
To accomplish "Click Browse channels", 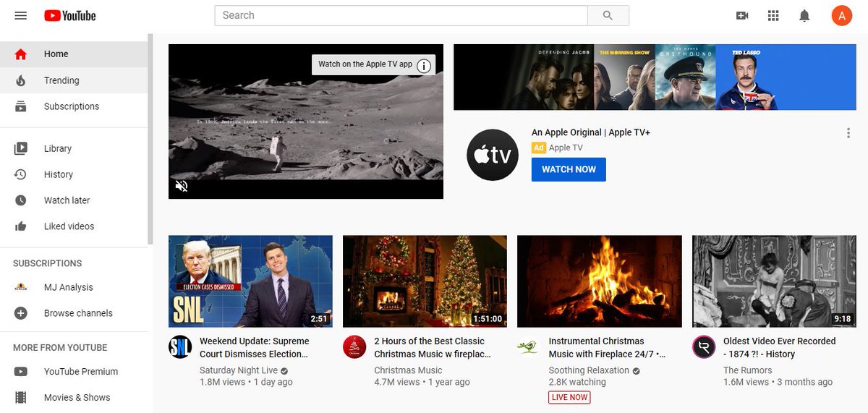I will [74, 313].
